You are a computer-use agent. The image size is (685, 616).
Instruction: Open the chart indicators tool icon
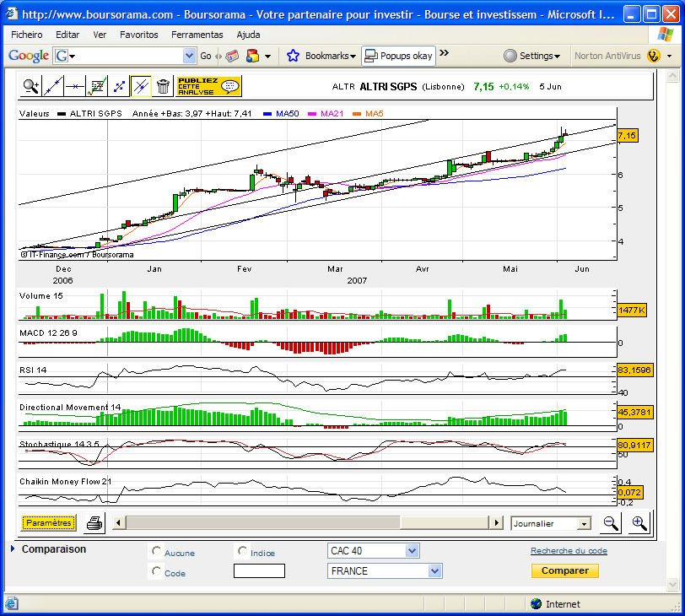point(96,86)
